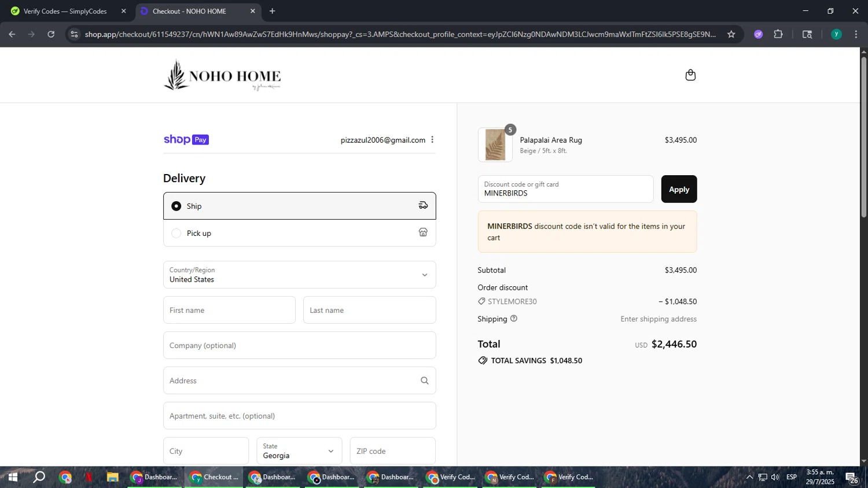Click the Last name field
The height and width of the screenshot is (488, 868).
pyautogui.click(x=369, y=310)
